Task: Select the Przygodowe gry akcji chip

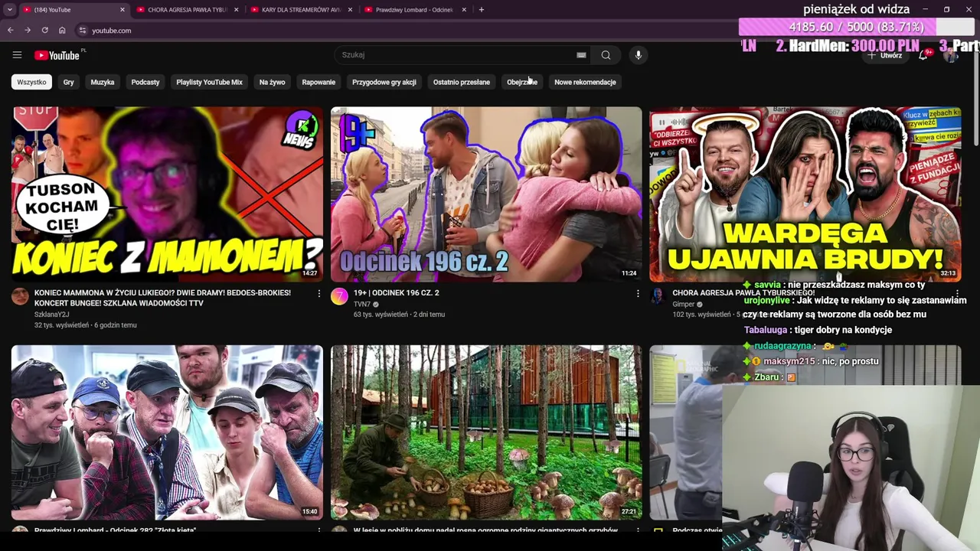Action: (x=384, y=82)
